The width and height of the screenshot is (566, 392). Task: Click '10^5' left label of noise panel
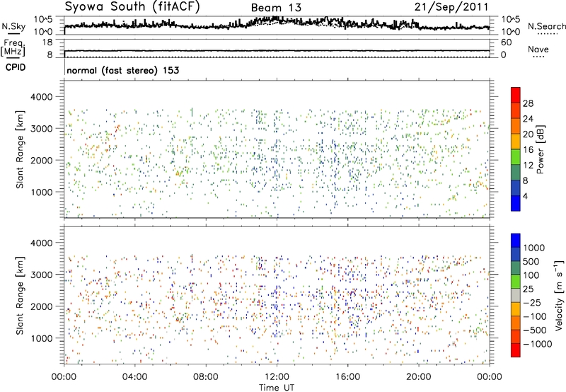click(x=43, y=20)
